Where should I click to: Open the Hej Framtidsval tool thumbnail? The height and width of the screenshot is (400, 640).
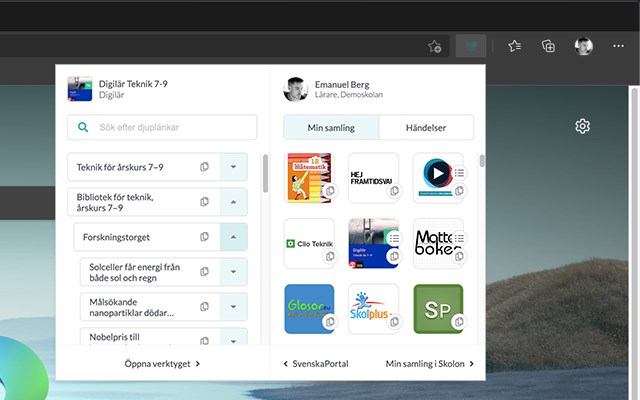[x=373, y=178]
